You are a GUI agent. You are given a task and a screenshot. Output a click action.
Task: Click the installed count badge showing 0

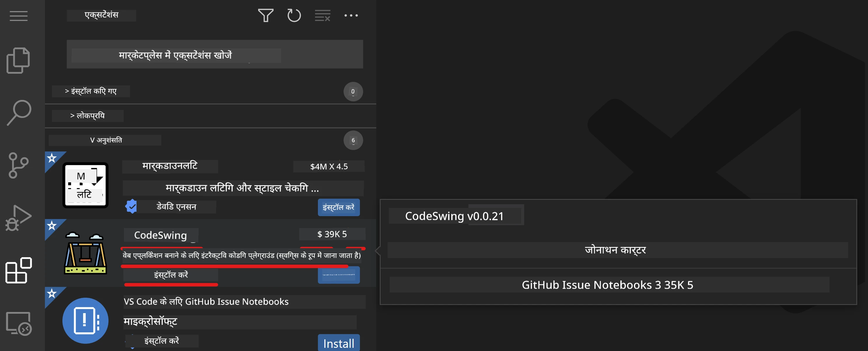coord(353,91)
